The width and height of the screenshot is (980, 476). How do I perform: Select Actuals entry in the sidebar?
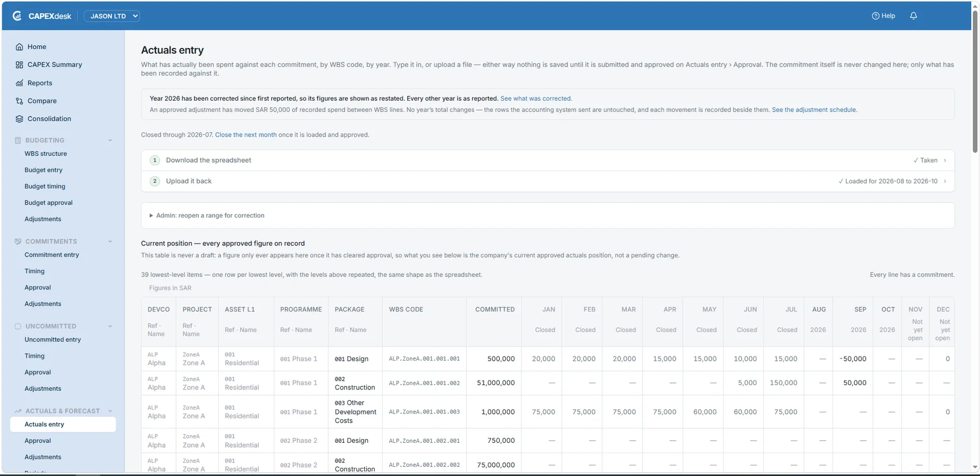coord(63,424)
